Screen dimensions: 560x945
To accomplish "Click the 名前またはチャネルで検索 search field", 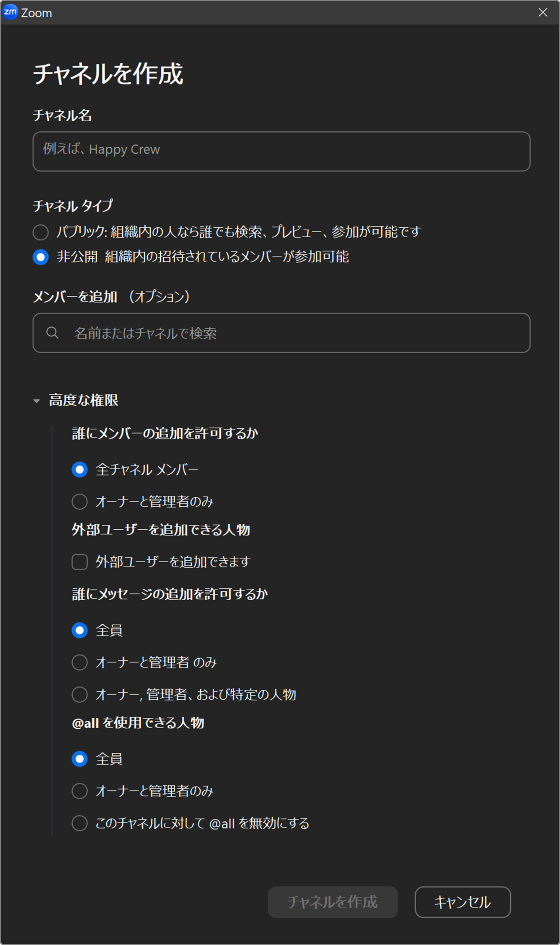I will (282, 333).
